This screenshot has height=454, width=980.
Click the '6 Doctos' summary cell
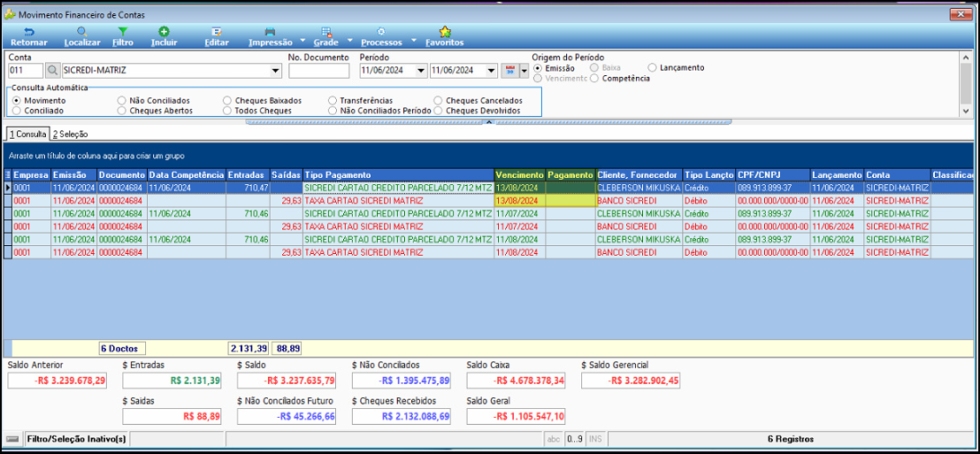click(x=122, y=349)
